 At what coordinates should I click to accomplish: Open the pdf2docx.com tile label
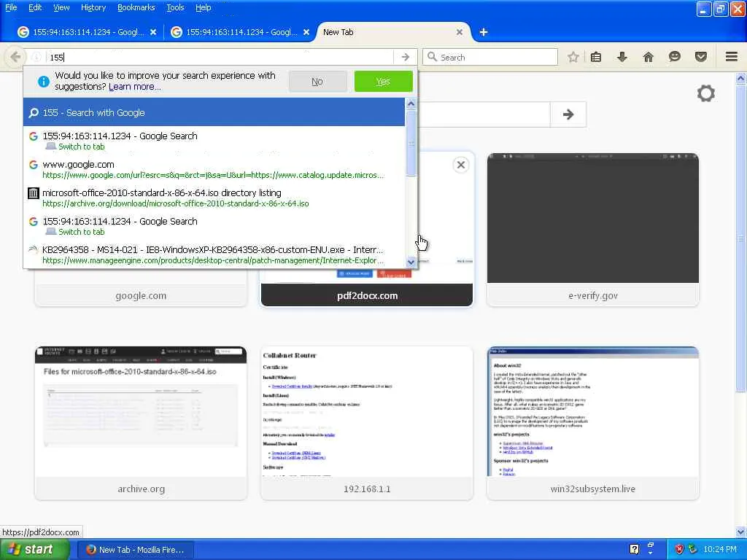[367, 295]
